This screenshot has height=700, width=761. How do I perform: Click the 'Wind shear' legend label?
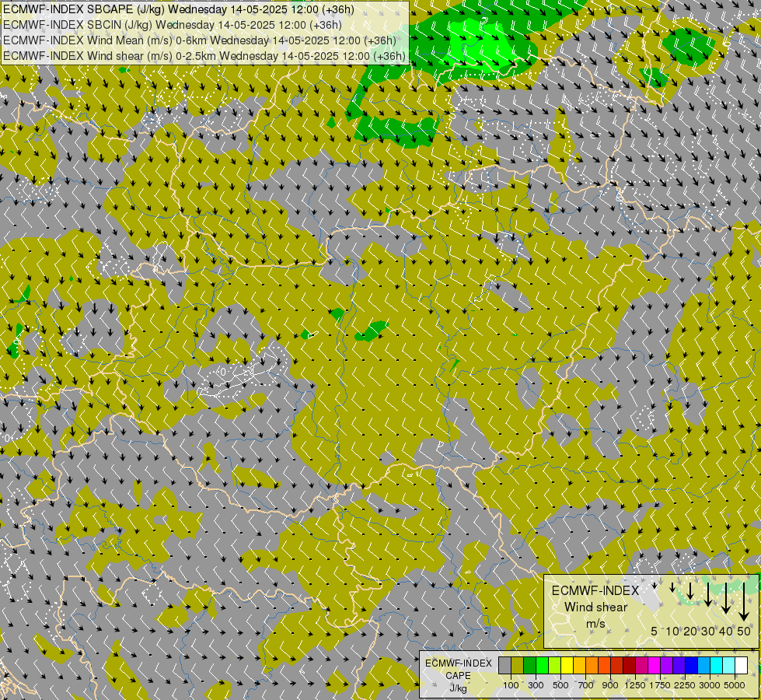(596, 607)
